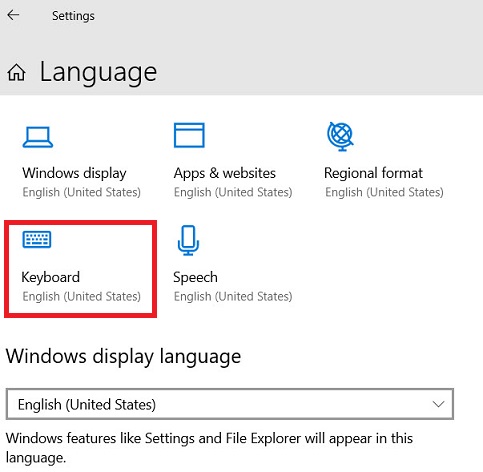Open the Windows display language combo box
Image resolution: width=483 pixels, height=472 pixels.
click(230, 404)
